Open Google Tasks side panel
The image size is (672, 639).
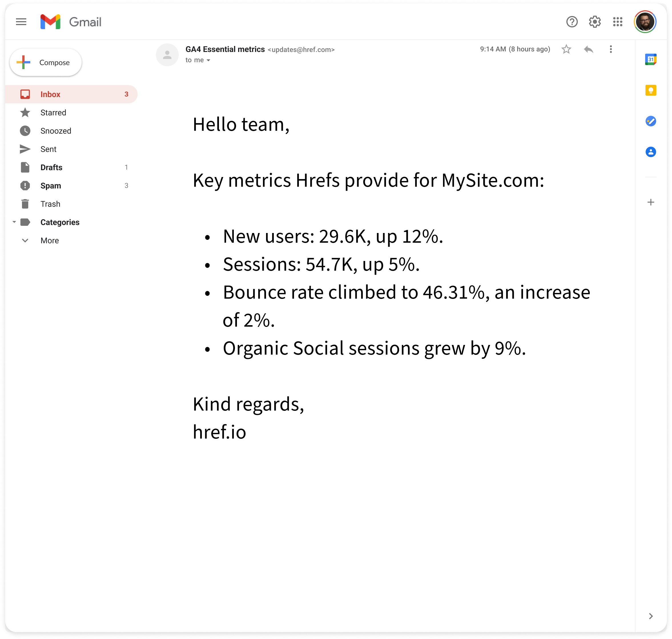tap(651, 121)
